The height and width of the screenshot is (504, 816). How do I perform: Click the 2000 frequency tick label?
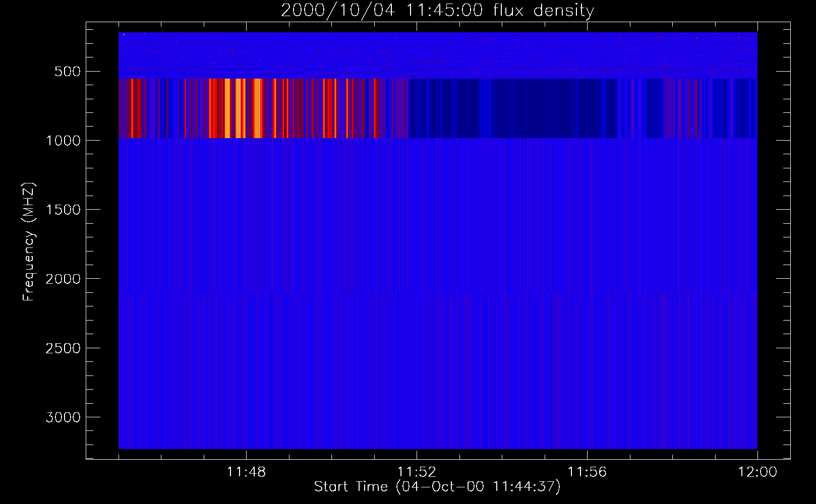tap(63, 279)
